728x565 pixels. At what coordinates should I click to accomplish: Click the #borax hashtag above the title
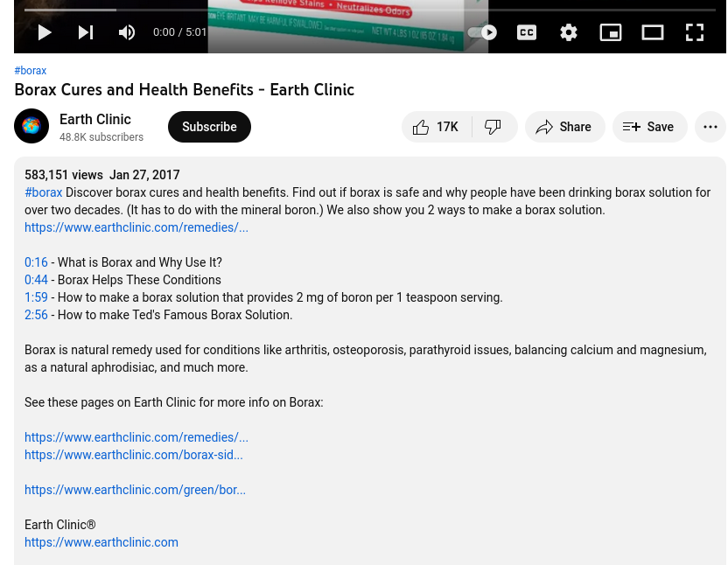tap(30, 71)
